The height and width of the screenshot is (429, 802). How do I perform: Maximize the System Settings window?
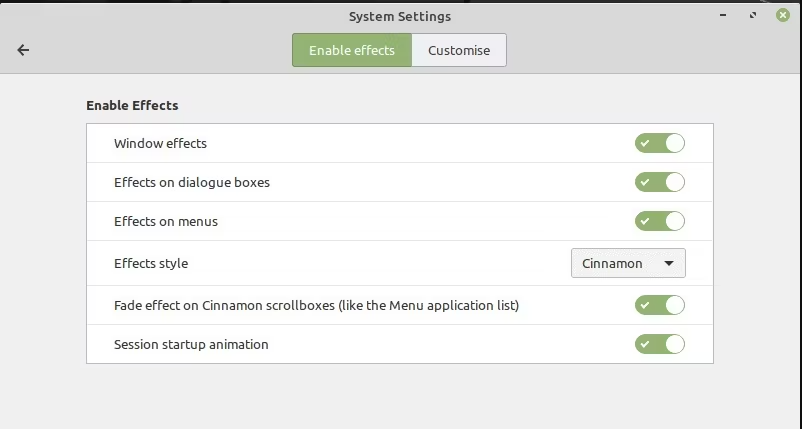click(752, 16)
